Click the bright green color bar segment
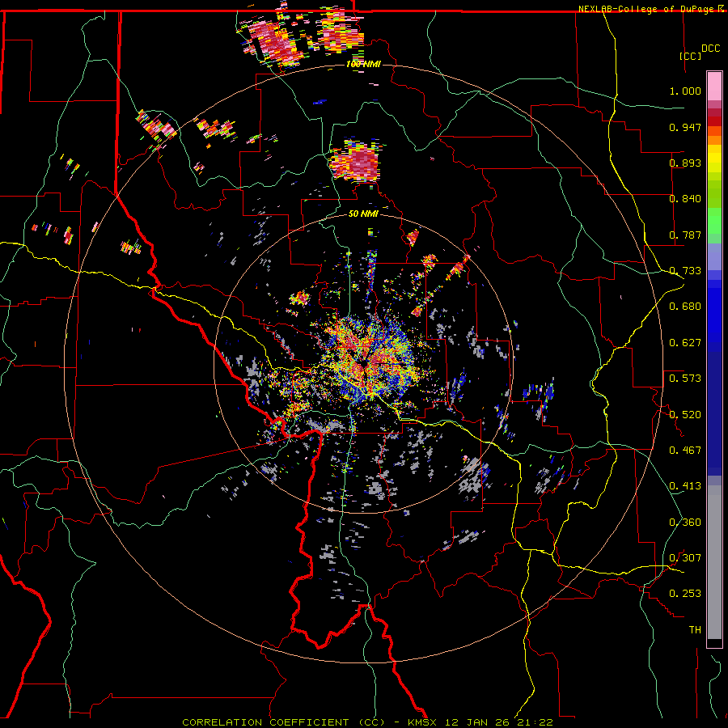The image size is (728, 728). (714, 221)
